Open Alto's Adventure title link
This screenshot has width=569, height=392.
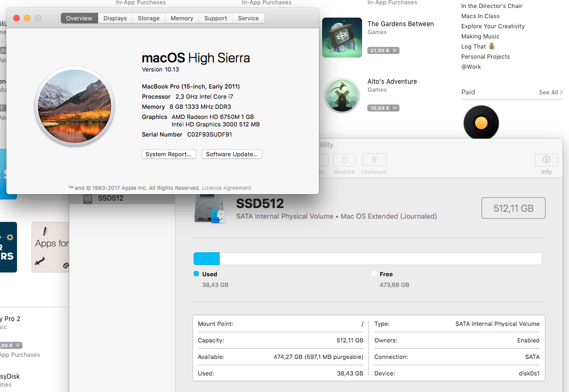tap(392, 82)
